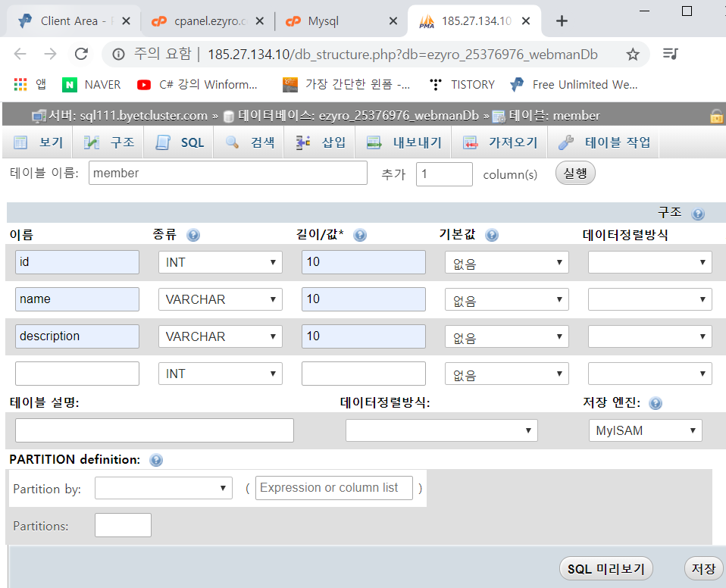The image size is (726, 588).
Task: Open the MyISAM storage engine dropdown
Action: click(646, 430)
